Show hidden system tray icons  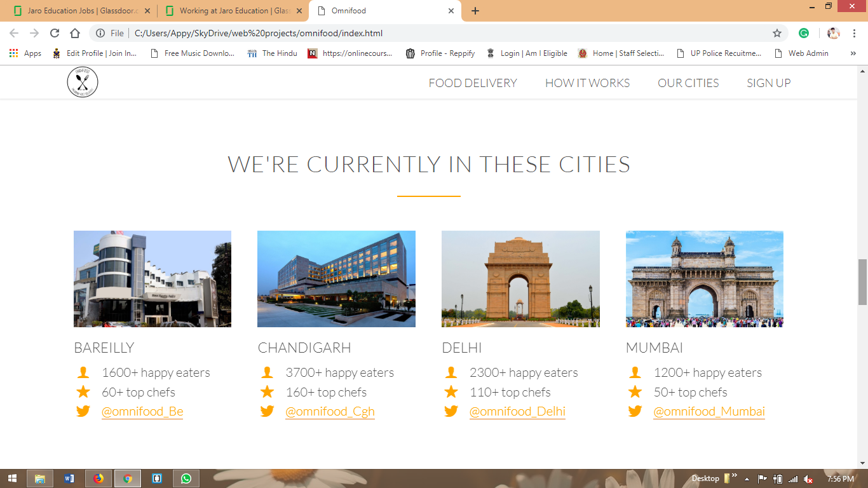747,479
